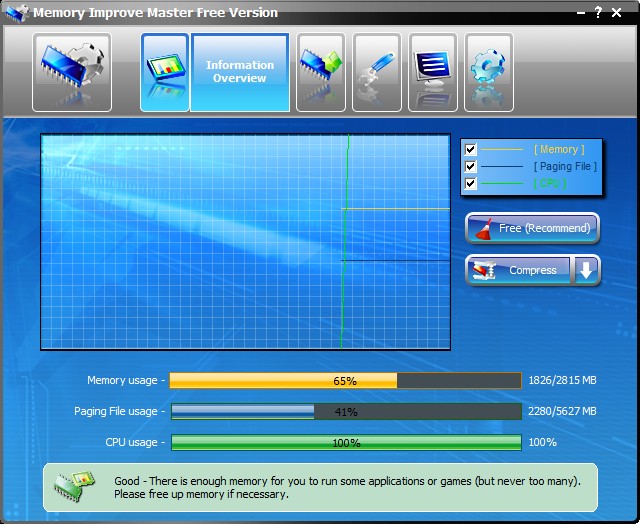Open the monitor process list icon
Image resolution: width=641 pixels, height=524 pixels.
(433, 72)
